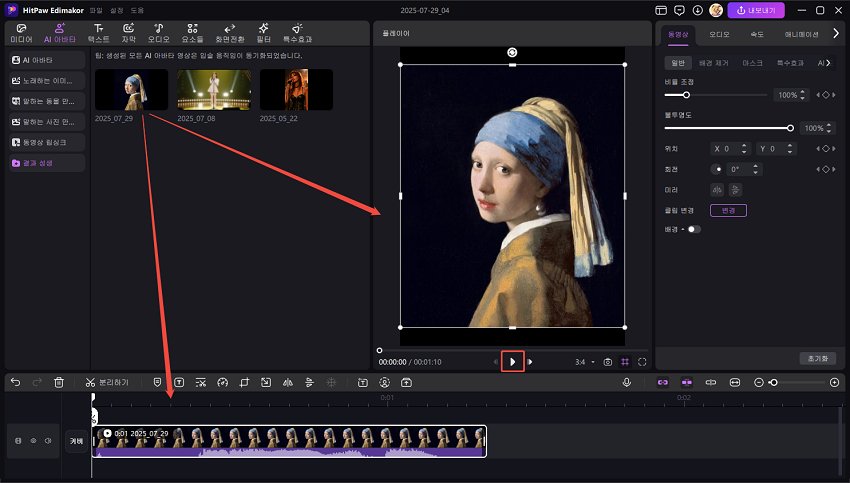Open the 화면전환 transitions tab
Viewport: 850px width, 483px height.
click(230, 33)
